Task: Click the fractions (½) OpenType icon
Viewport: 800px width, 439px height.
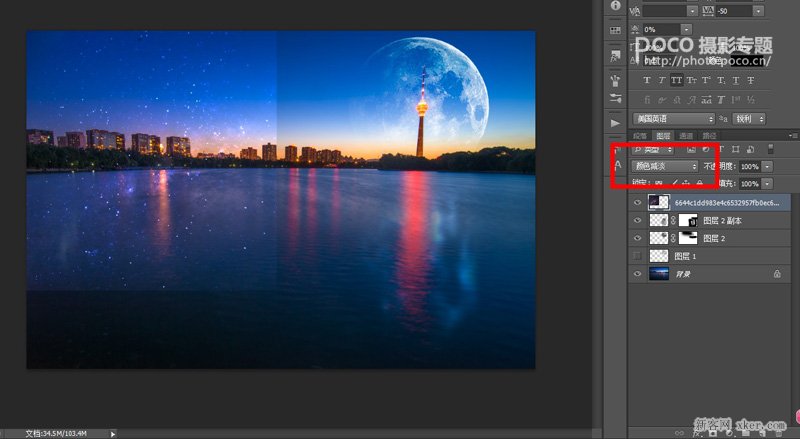Action: [751, 100]
